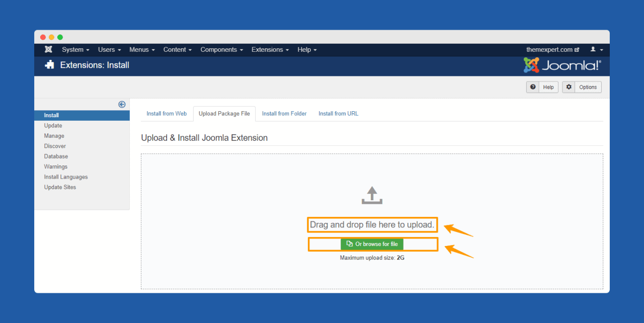Click the Or browse for file button
644x323 pixels.
pyautogui.click(x=372, y=244)
